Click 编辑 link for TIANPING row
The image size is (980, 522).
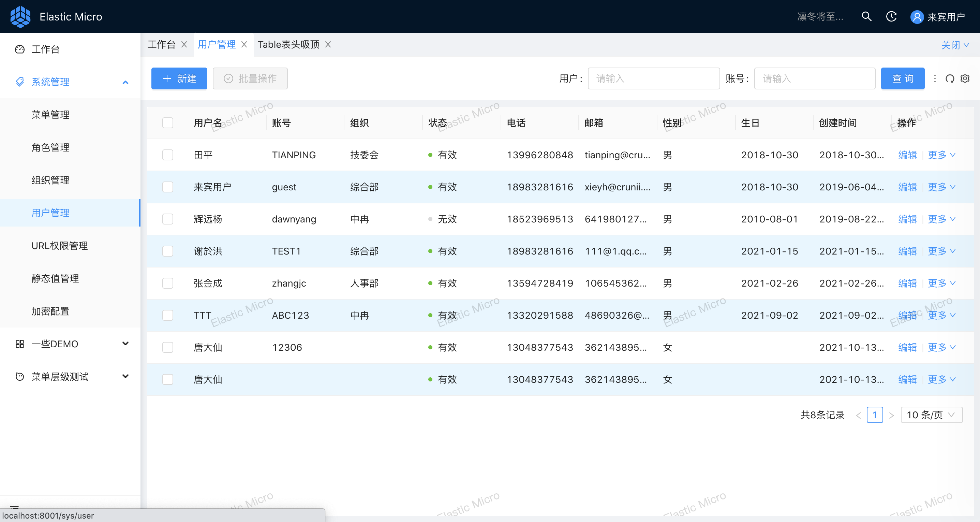pos(907,155)
